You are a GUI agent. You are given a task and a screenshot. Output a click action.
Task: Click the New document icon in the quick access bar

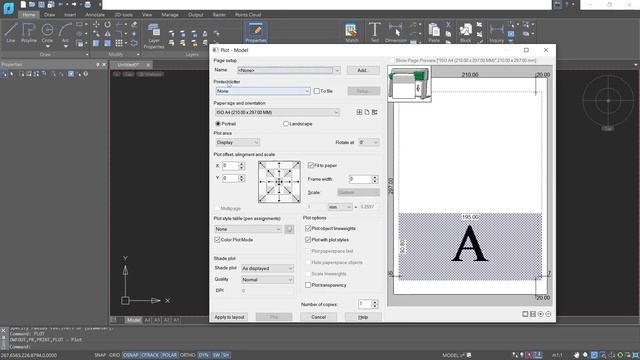point(23,4)
